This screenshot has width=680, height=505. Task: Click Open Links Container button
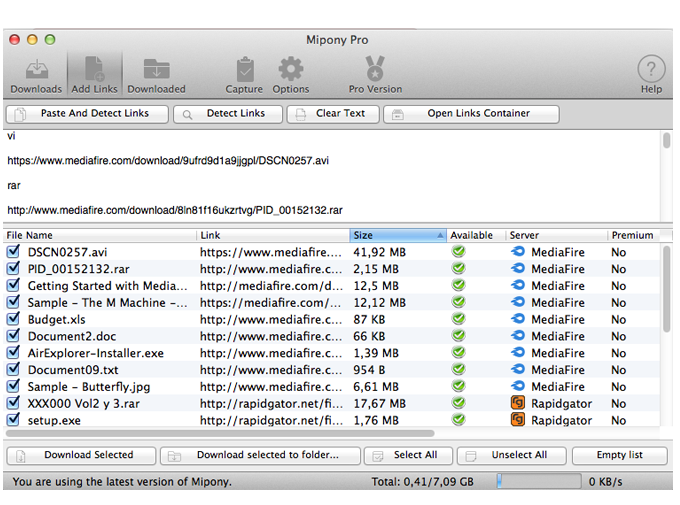pyautogui.click(x=471, y=114)
